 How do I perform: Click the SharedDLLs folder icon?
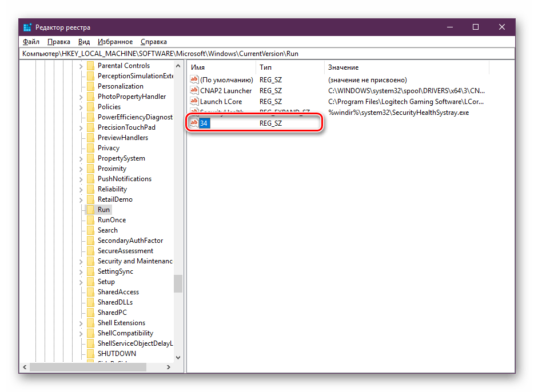tap(90, 302)
